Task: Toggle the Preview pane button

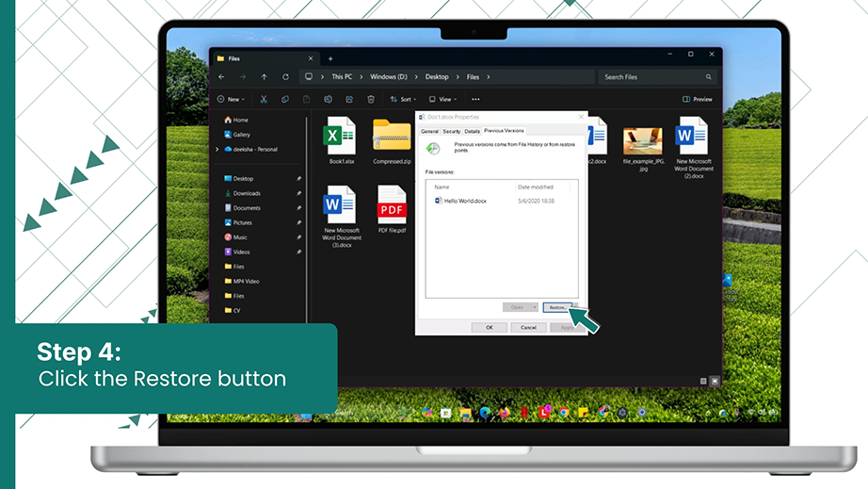Action: (x=698, y=99)
